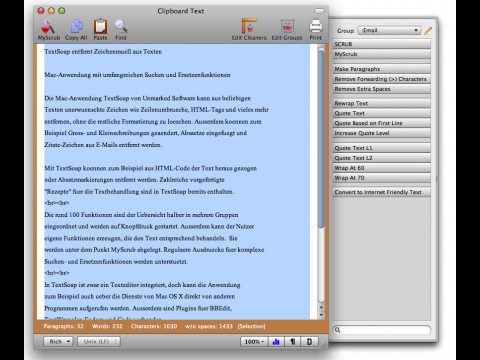Toggle invisible characters paragraph mark
The height and width of the screenshot is (360, 480).
(292, 342)
